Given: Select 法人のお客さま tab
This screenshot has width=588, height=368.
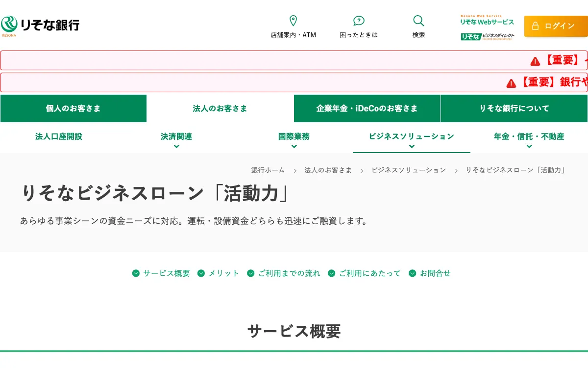Looking at the screenshot, I should click(220, 108).
